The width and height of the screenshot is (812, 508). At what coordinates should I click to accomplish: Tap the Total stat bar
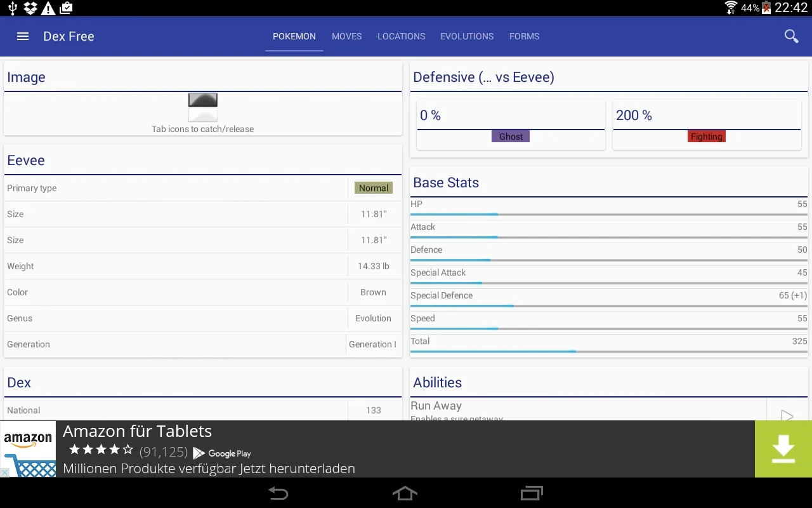609,352
